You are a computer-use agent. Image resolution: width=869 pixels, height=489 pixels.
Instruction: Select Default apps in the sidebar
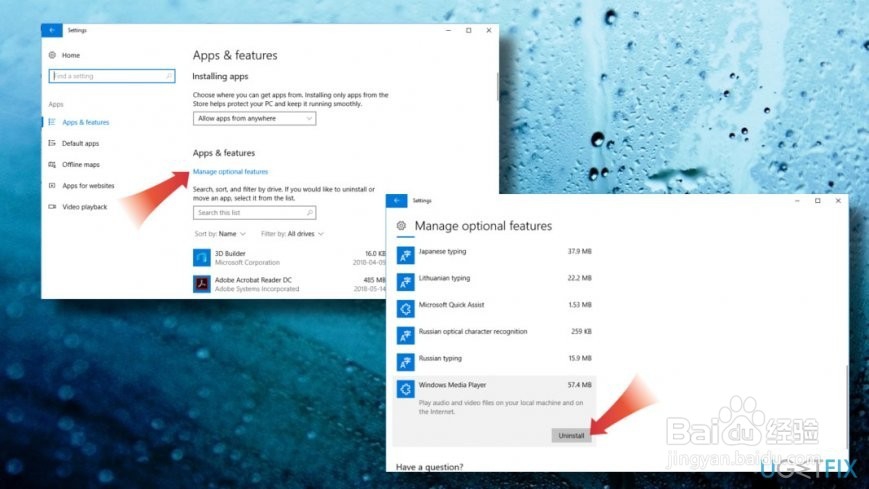point(80,143)
